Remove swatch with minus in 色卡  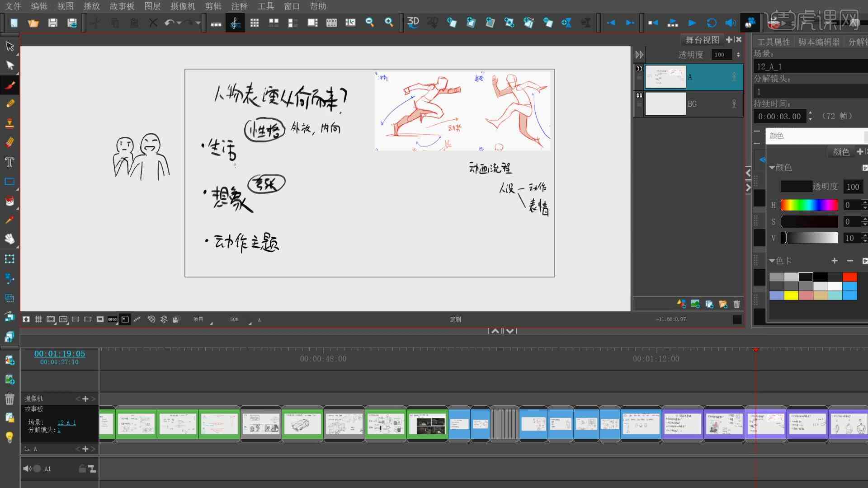850,261
